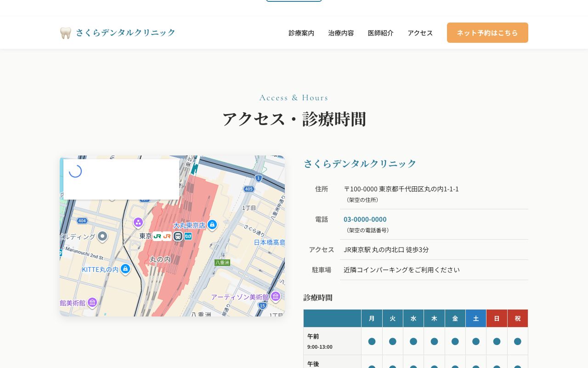Open the 治療内容 navigation item
This screenshot has width=588, height=368.
tap(341, 33)
